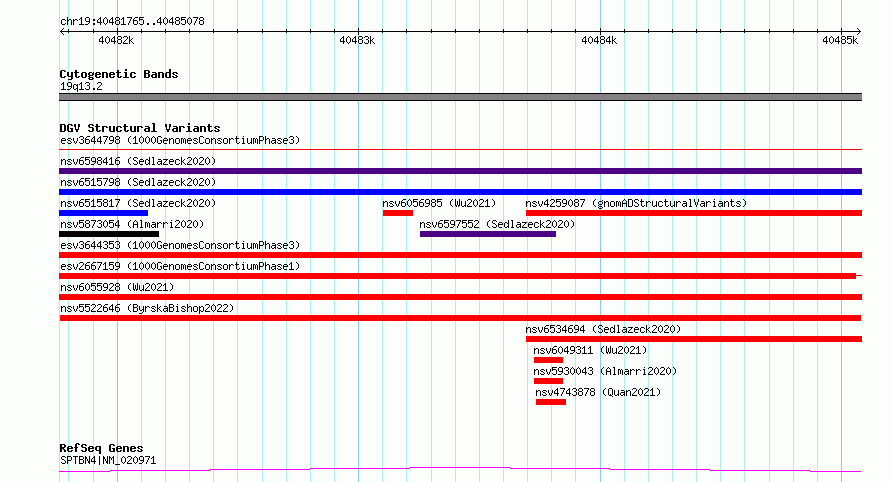Click the 40484k ruler tick label
This screenshot has width=890, height=482.
[599, 40]
